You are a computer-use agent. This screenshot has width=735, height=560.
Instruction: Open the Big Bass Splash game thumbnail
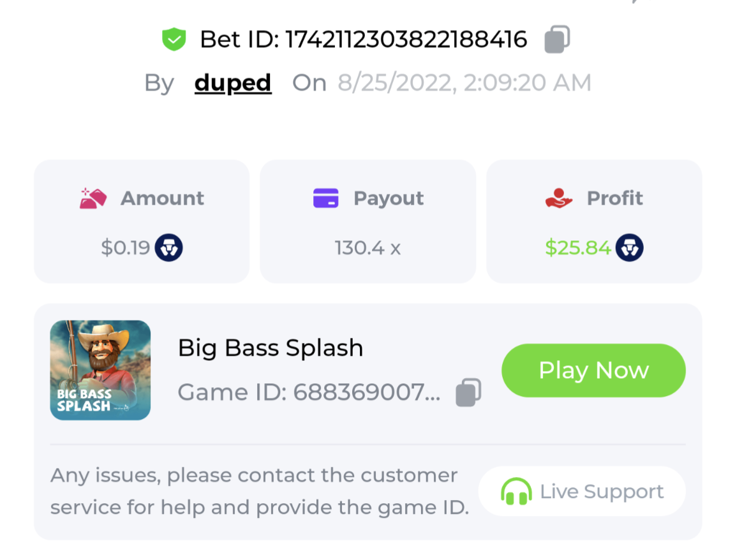pyautogui.click(x=100, y=370)
